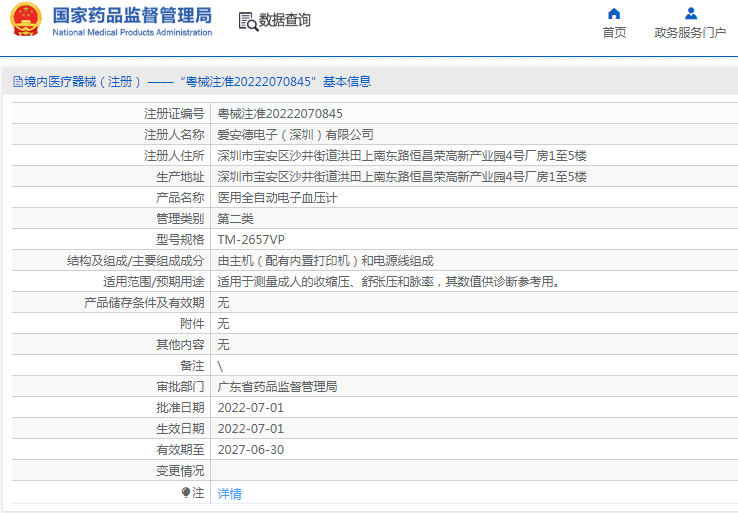The width and height of the screenshot is (738, 513).
Task: Click the 其他内容 value 无
Action: (223, 345)
